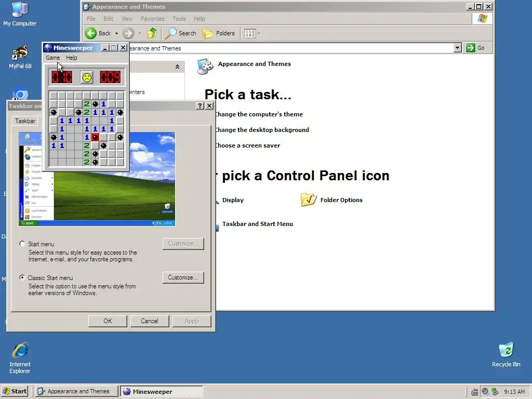The image size is (532, 399).
Task: Click the Forward arrow button
Action: click(128, 33)
